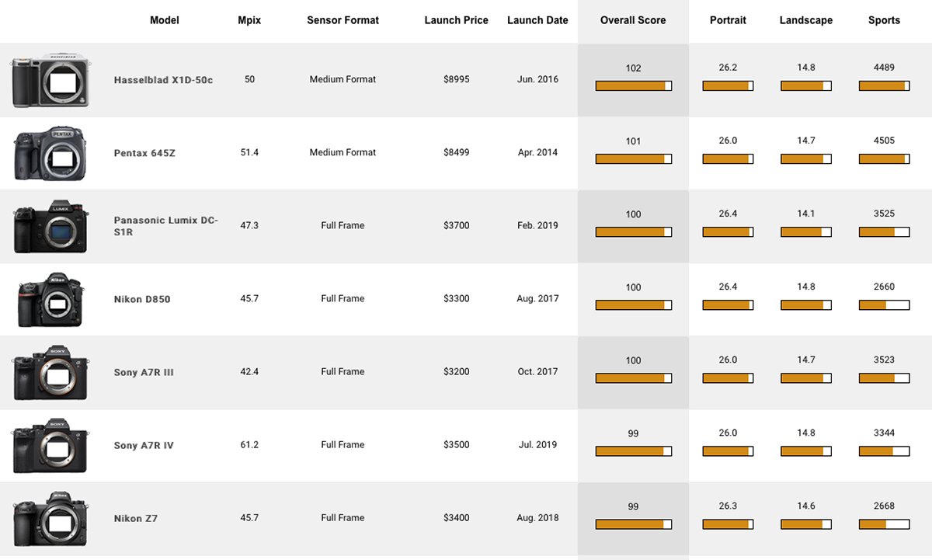The image size is (932, 560).
Task: Open the Nikon D850 model name link
Action: tap(142, 299)
